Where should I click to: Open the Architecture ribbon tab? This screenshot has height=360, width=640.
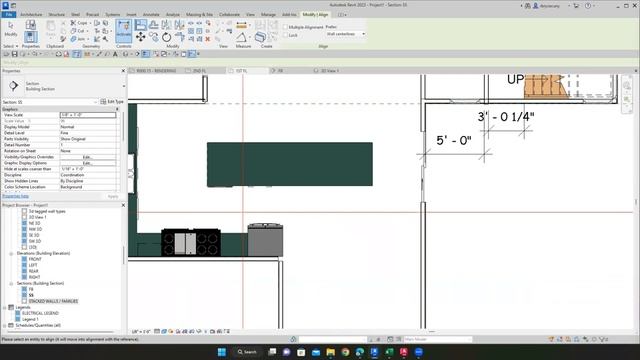pos(31,15)
